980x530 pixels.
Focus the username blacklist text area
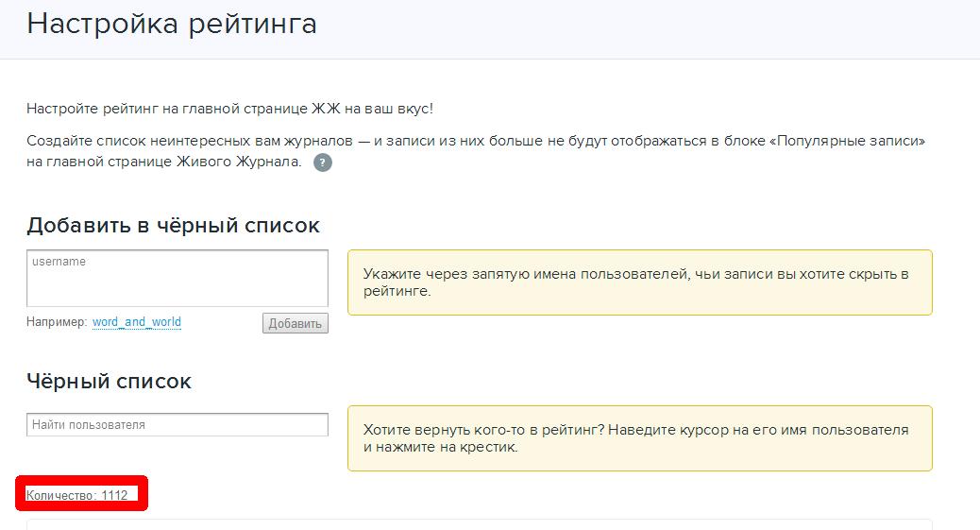(177, 279)
